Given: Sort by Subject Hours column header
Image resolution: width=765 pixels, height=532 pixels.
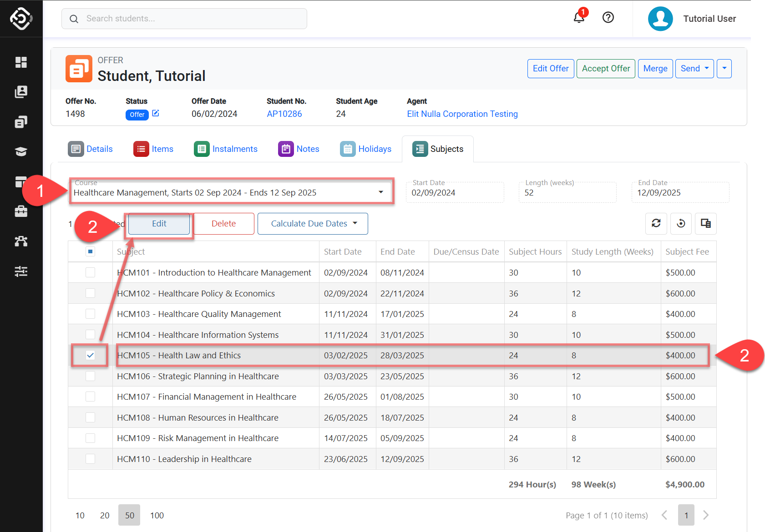Looking at the screenshot, I should (535, 251).
